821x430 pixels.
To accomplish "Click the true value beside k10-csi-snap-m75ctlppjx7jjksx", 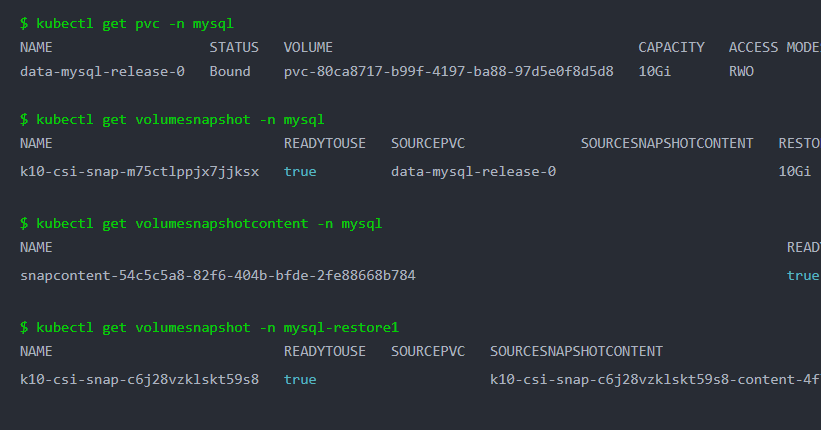I will coord(300,171).
